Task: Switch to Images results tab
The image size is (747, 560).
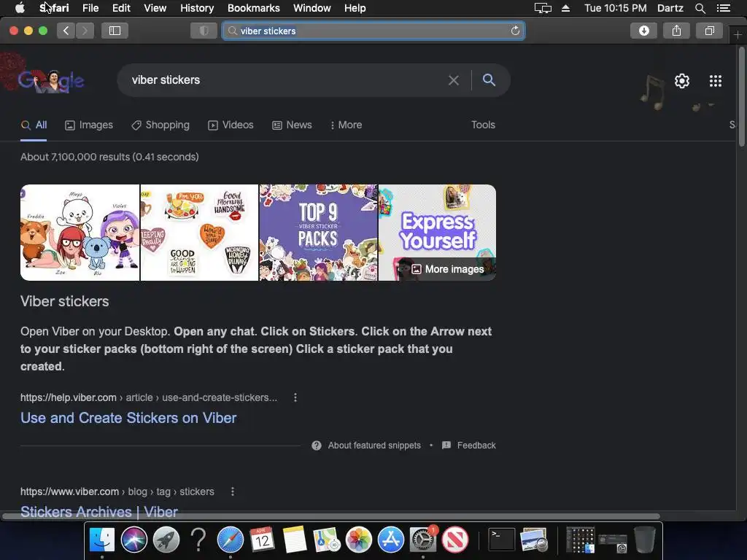Action: click(89, 125)
